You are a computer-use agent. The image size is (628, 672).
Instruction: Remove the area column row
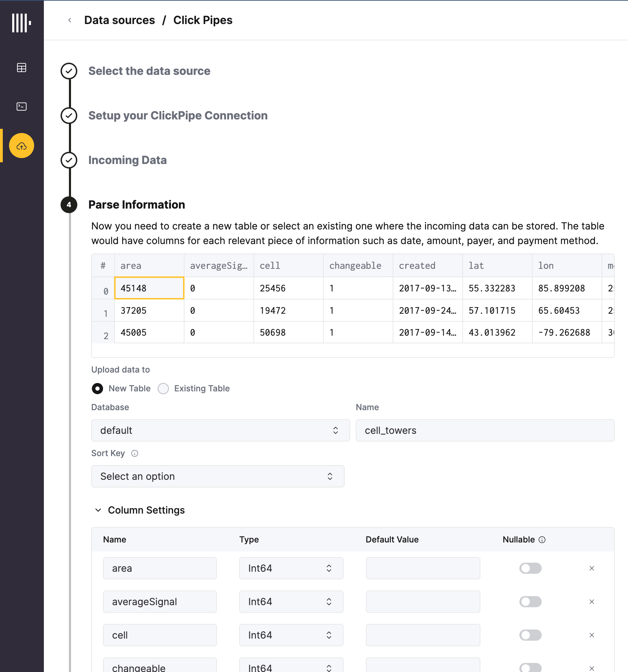click(592, 568)
